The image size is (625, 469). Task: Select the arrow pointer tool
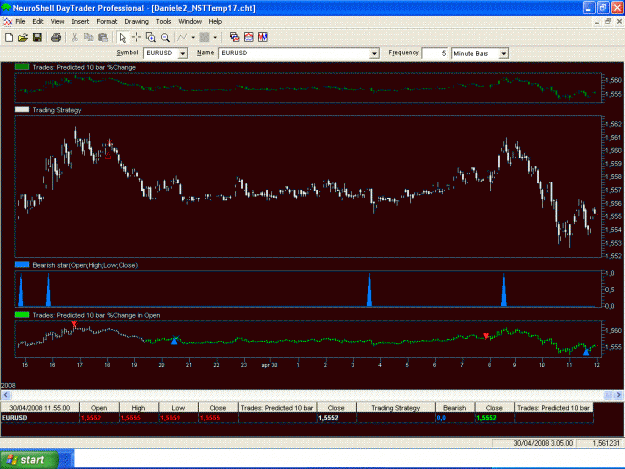pos(122,37)
